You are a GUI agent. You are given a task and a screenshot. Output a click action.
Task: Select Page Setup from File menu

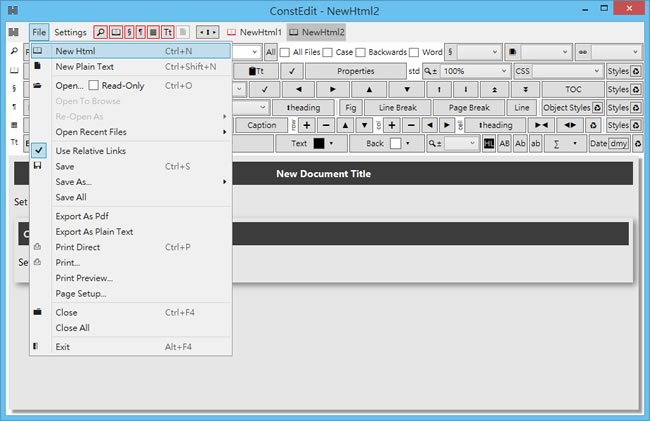(131, 294)
